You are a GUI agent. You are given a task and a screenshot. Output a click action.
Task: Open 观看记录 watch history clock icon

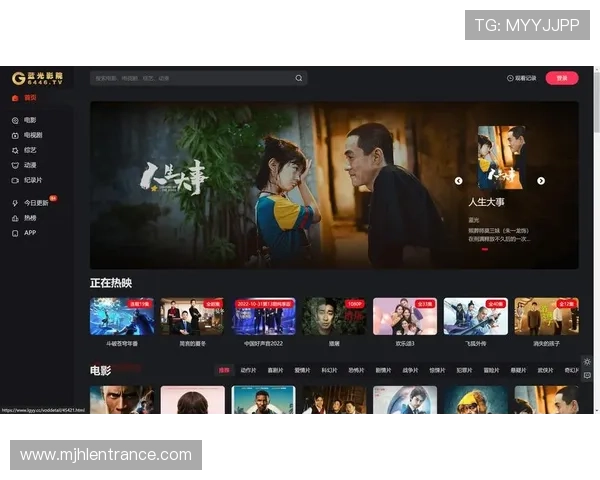[x=510, y=78]
